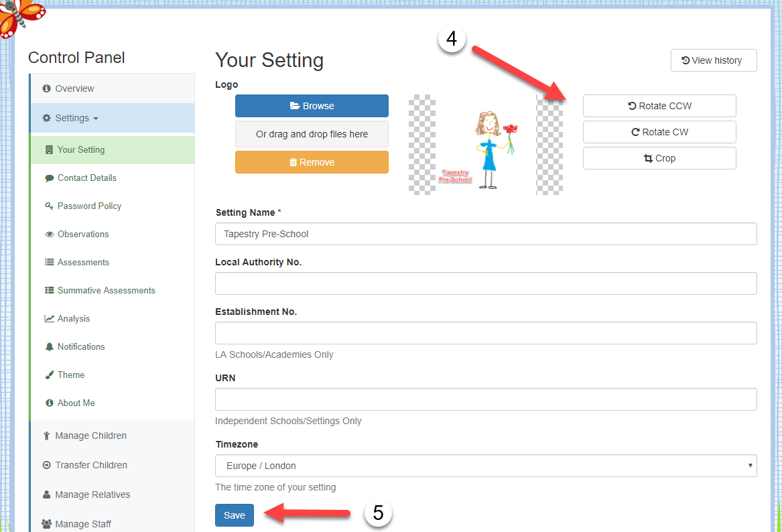The width and height of the screenshot is (782, 532).
Task: Open the Timezone dropdown
Action: coord(486,466)
